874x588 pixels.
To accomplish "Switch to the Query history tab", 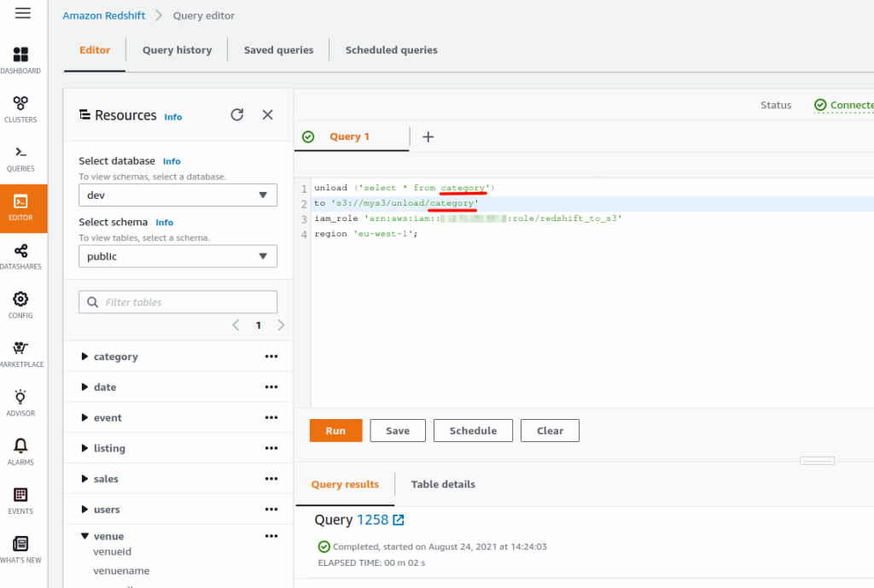I will pos(177,49).
